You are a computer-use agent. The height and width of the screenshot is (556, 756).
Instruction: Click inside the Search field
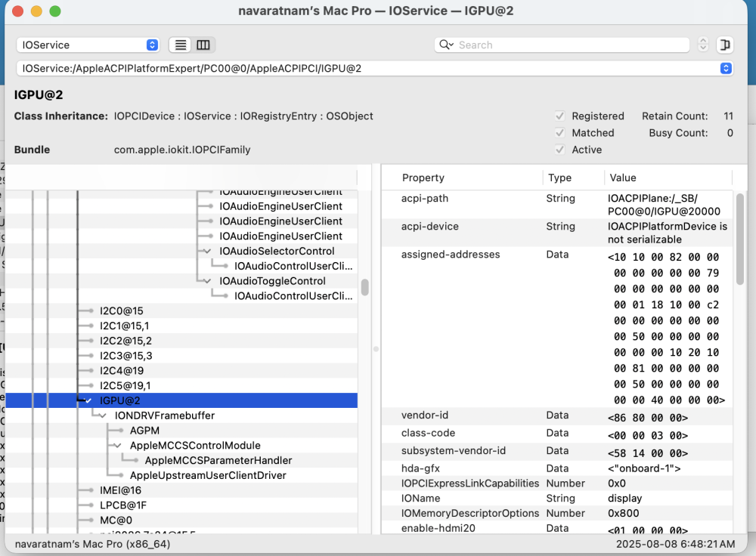(562, 45)
